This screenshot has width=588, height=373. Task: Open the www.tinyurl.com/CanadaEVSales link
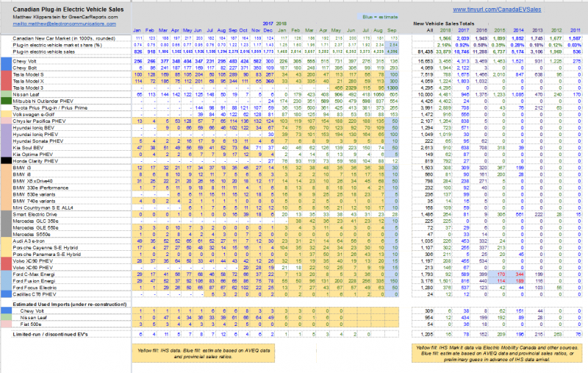(497, 10)
